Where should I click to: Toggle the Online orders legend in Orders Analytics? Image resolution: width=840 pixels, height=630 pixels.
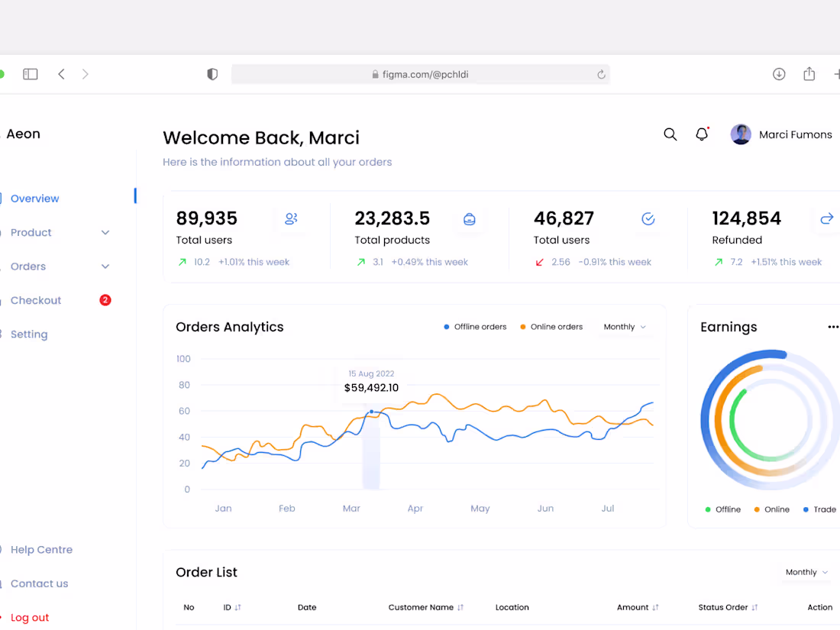[551, 326]
